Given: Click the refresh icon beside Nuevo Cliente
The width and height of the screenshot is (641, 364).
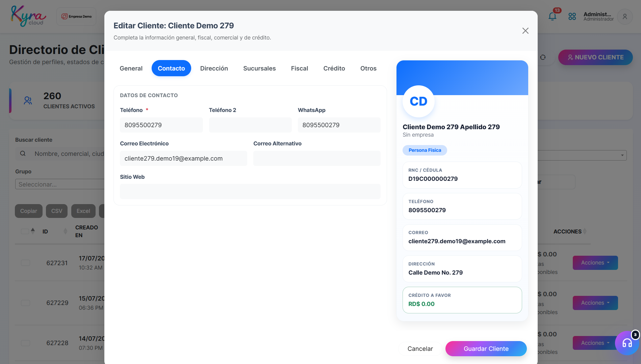Looking at the screenshot, I should coord(543,57).
